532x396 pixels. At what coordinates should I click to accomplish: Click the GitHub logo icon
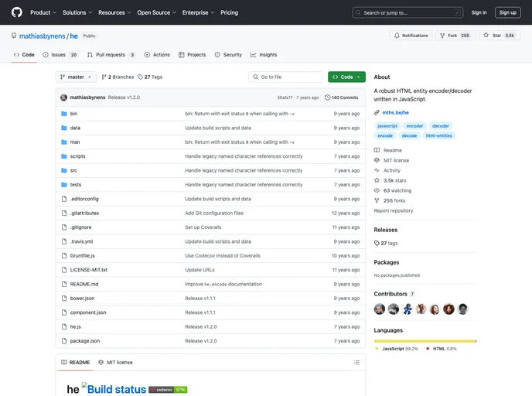[17, 12]
